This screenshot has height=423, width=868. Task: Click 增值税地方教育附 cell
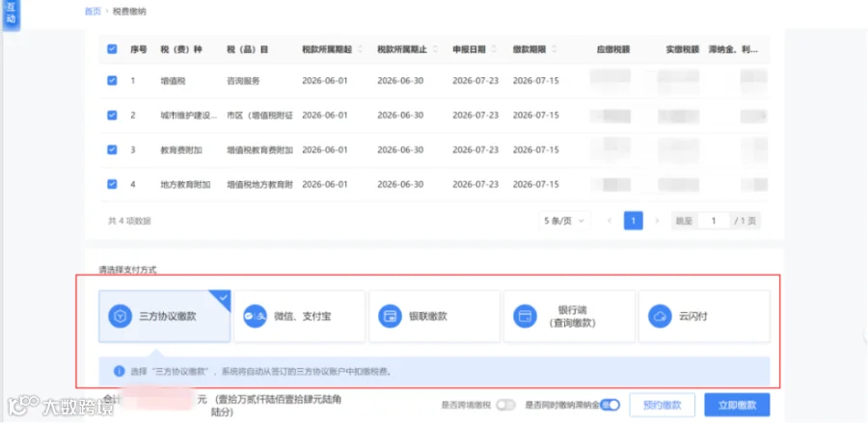pyautogui.click(x=260, y=184)
